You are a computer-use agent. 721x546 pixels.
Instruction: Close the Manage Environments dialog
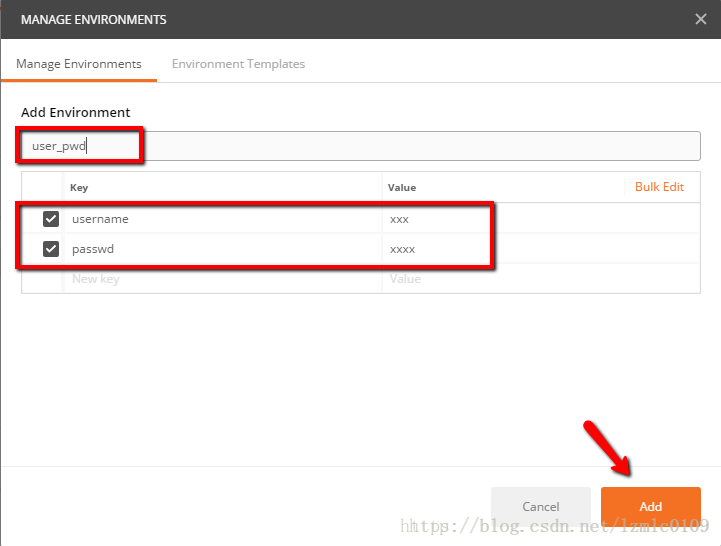(x=700, y=19)
